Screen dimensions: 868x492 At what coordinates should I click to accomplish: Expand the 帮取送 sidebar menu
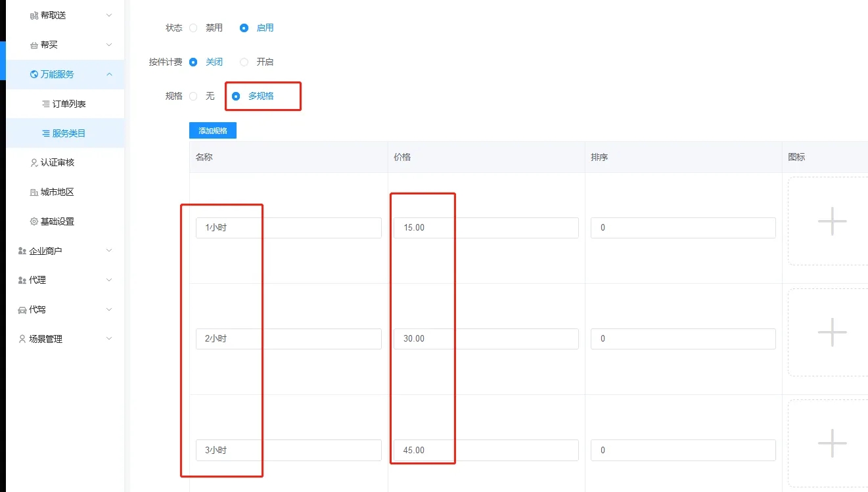pos(109,15)
